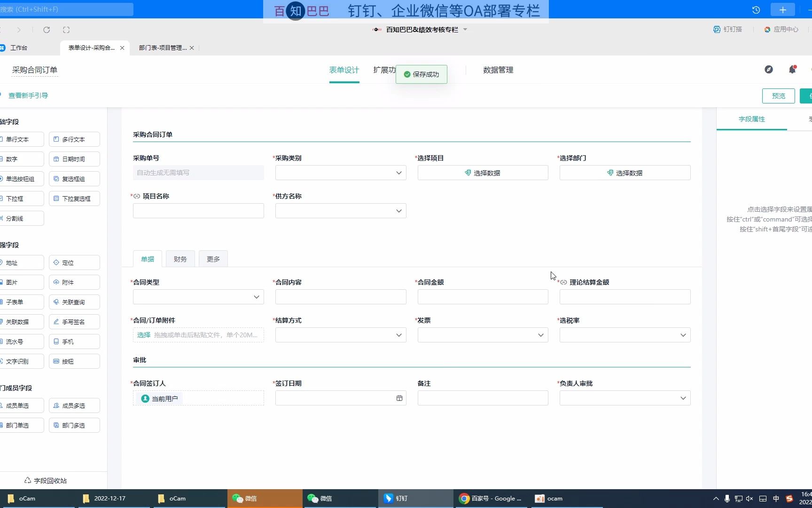Click the volume muted tray icon
This screenshot has width=812, height=508.
click(750, 499)
